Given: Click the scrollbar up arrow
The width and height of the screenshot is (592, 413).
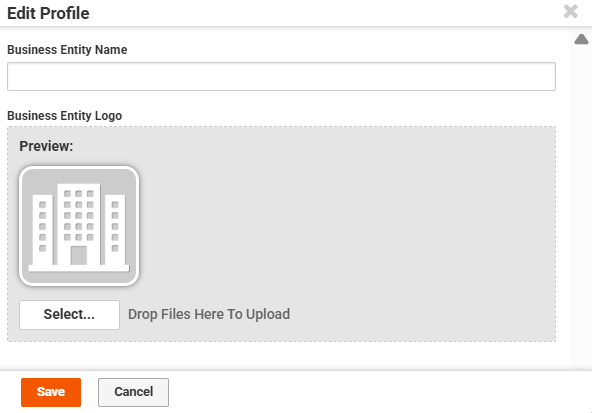Looking at the screenshot, I should point(581,39).
